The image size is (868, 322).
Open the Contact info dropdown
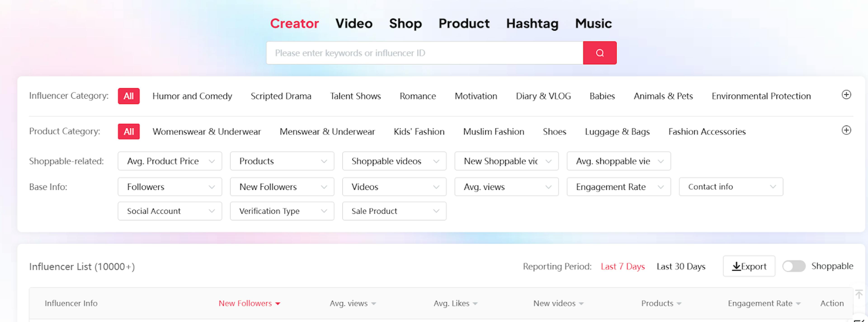[731, 186]
